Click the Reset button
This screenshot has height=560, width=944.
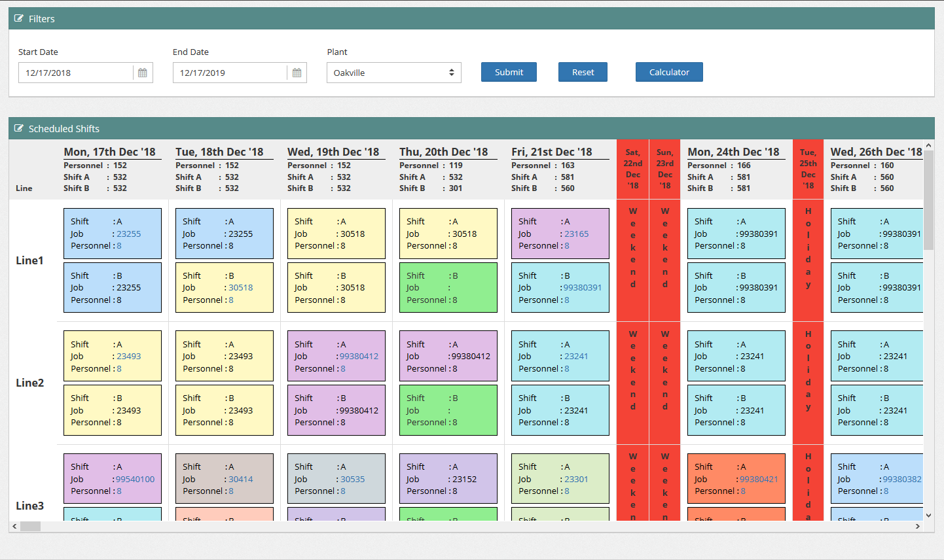(583, 72)
